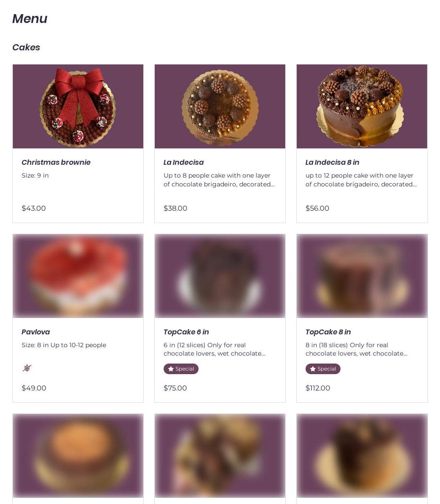The image size is (440, 504).
Task: Select the La Indecisa 8 in title
Action: [x=332, y=162]
